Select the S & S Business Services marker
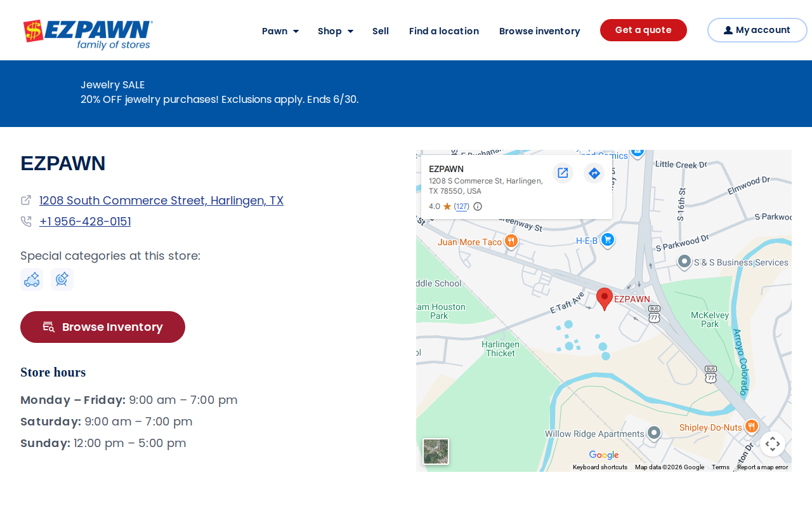812x508 pixels. (x=684, y=262)
